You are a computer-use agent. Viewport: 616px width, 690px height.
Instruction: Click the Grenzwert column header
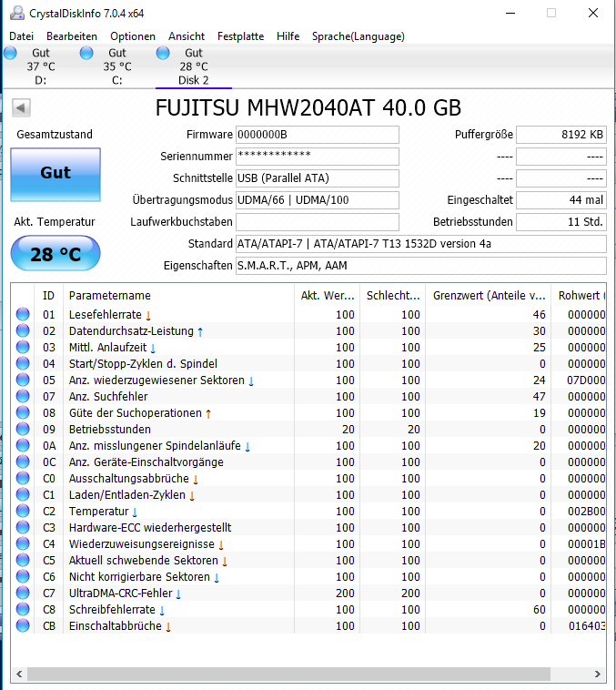[x=489, y=295]
